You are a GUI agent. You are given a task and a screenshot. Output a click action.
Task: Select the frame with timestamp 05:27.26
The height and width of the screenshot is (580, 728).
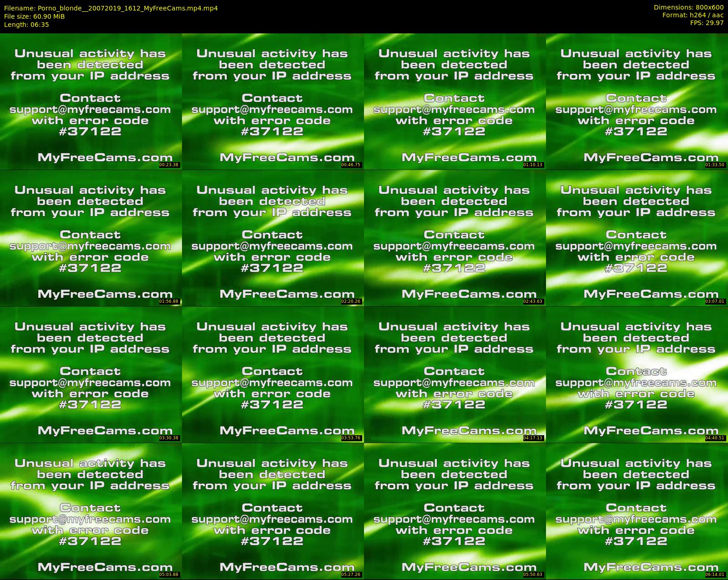coord(273,511)
